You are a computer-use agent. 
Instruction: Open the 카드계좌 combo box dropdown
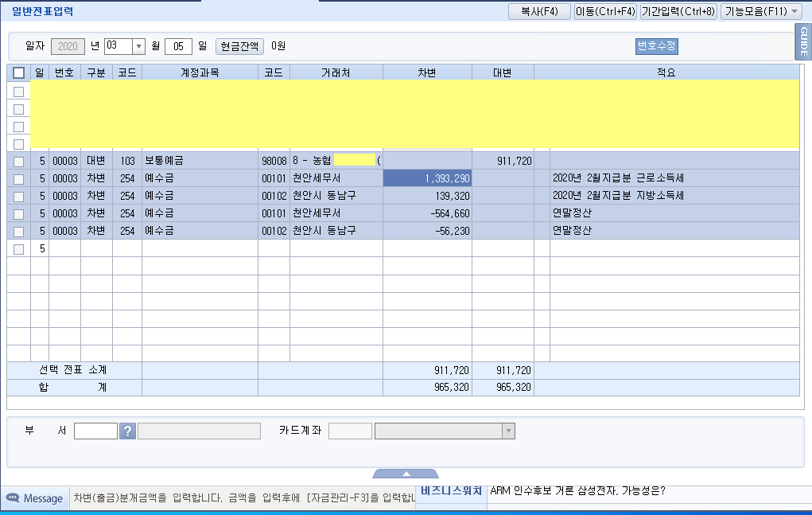pyautogui.click(x=508, y=431)
